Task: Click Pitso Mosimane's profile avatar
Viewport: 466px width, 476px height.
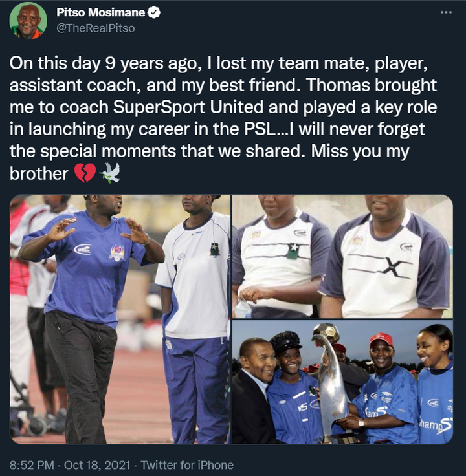Action: coord(28,20)
